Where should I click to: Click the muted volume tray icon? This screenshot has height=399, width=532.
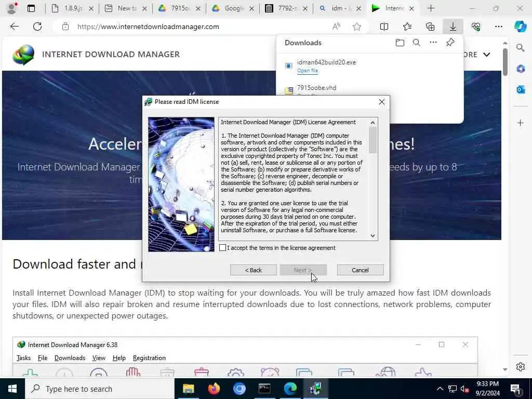point(464,389)
